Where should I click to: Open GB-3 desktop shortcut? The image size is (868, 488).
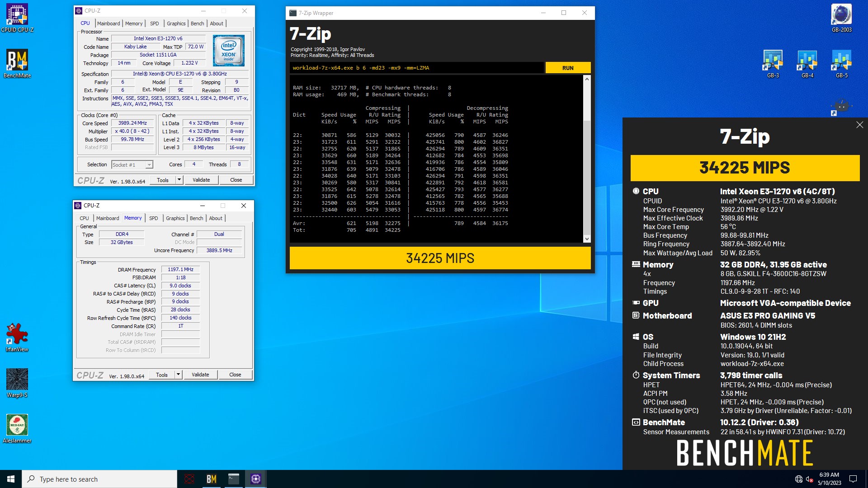click(x=773, y=64)
